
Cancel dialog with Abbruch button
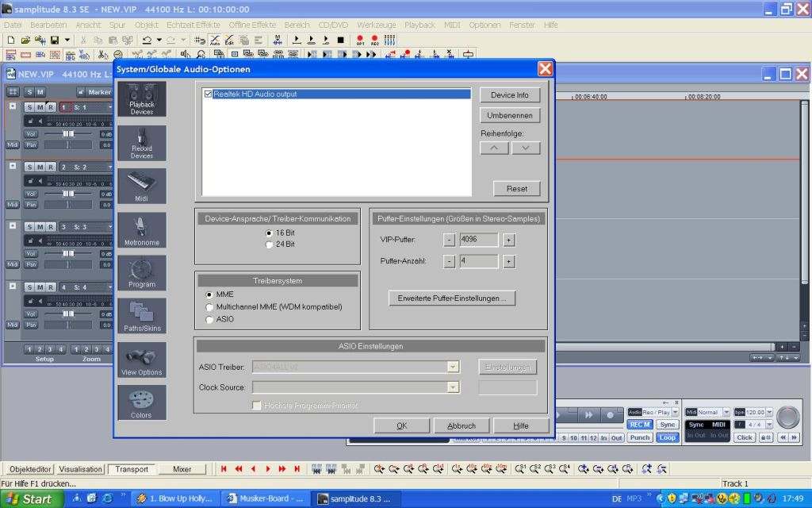tap(461, 425)
